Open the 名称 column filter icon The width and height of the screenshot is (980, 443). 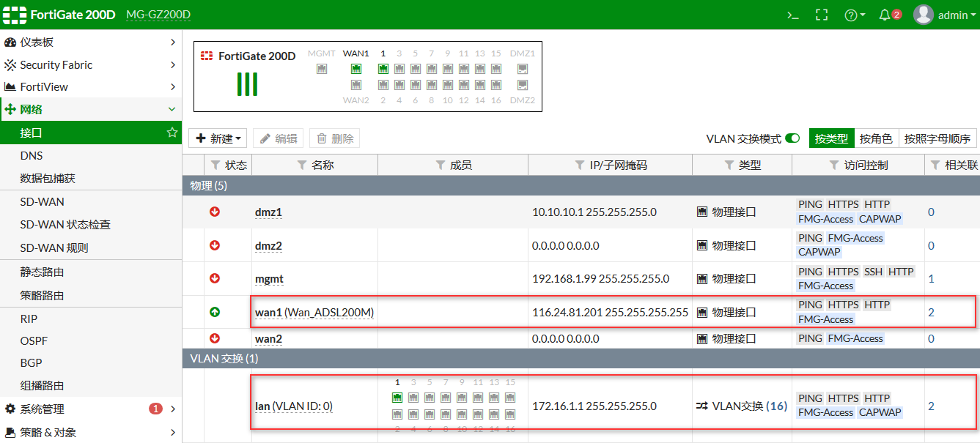coord(301,165)
